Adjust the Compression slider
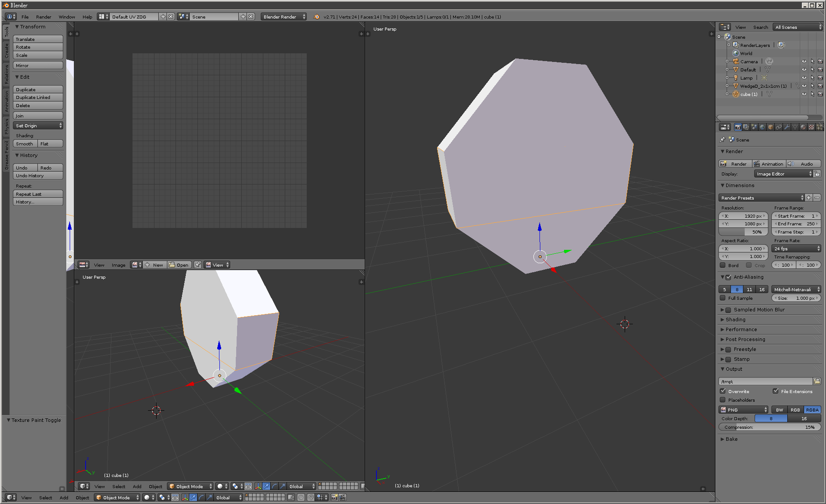This screenshot has height=504, width=826. coord(769,427)
